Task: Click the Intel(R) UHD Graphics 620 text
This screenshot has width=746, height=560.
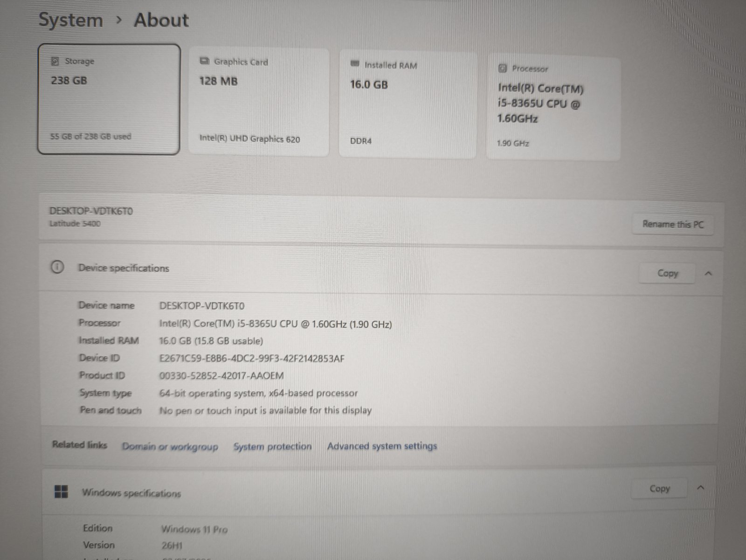Action: [x=250, y=138]
